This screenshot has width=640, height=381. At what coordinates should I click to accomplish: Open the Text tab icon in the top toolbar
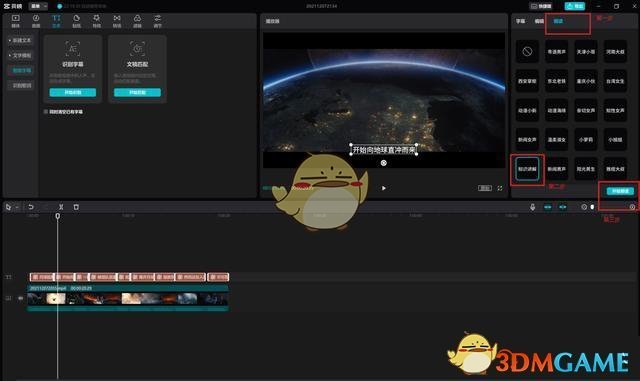tap(56, 21)
